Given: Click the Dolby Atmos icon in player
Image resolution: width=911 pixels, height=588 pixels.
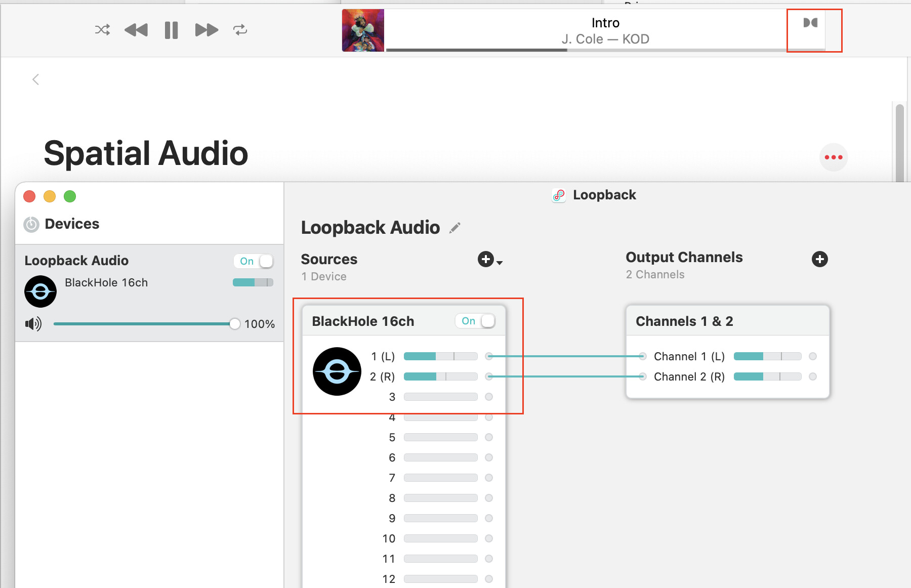Looking at the screenshot, I should coord(810,23).
